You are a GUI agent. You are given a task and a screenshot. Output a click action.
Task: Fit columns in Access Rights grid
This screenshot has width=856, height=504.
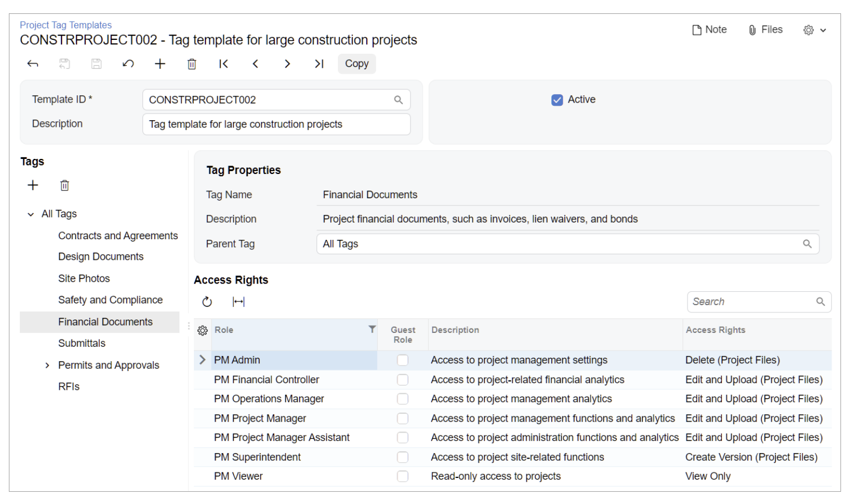[x=239, y=302]
